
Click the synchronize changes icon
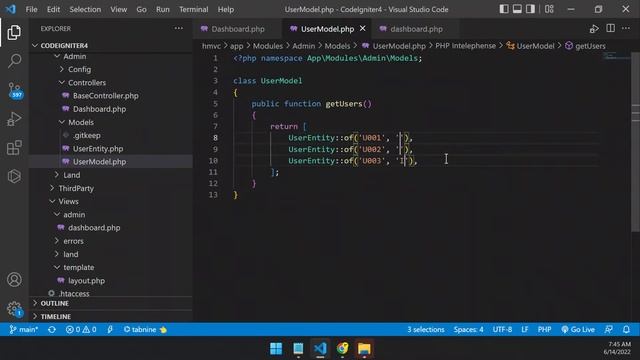point(52,329)
